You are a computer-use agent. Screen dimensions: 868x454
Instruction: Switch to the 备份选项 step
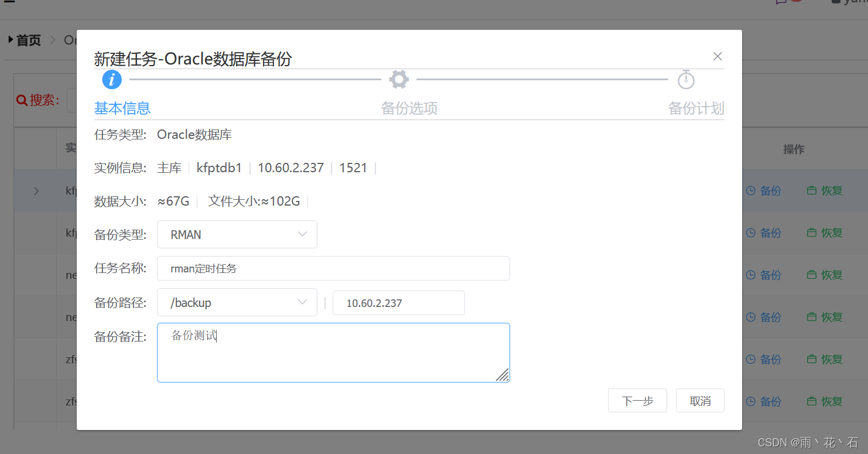(x=409, y=108)
